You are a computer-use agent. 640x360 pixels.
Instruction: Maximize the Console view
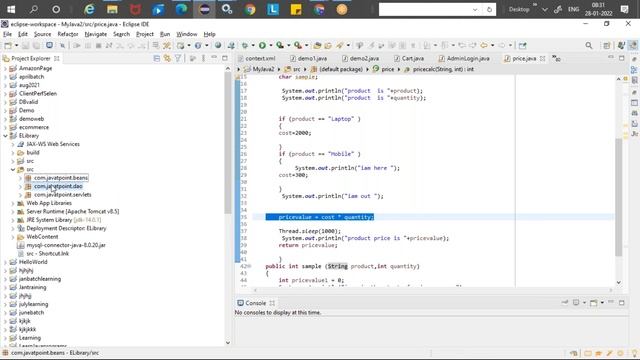point(622,302)
